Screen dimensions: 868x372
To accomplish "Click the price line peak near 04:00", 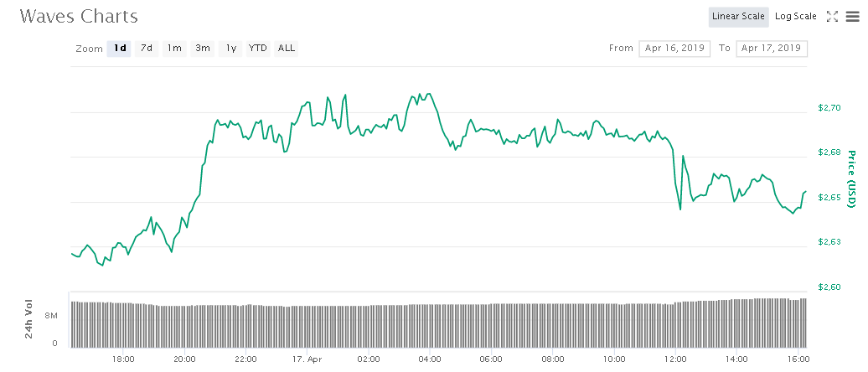I will tap(429, 95).
